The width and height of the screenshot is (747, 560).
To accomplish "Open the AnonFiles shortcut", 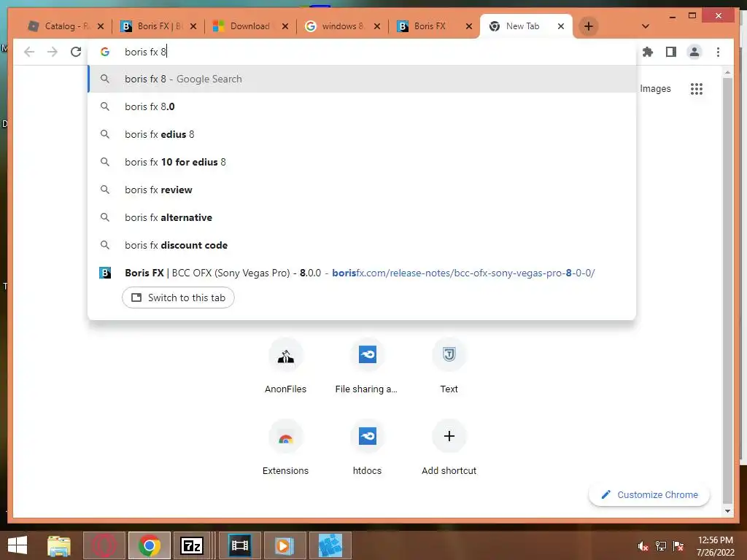I will 285,366.
